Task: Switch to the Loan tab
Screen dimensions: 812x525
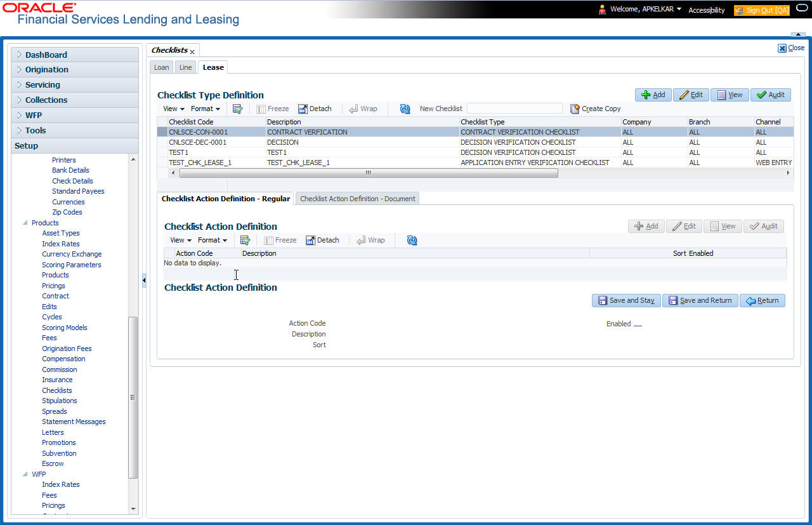Action: (162, 67)
